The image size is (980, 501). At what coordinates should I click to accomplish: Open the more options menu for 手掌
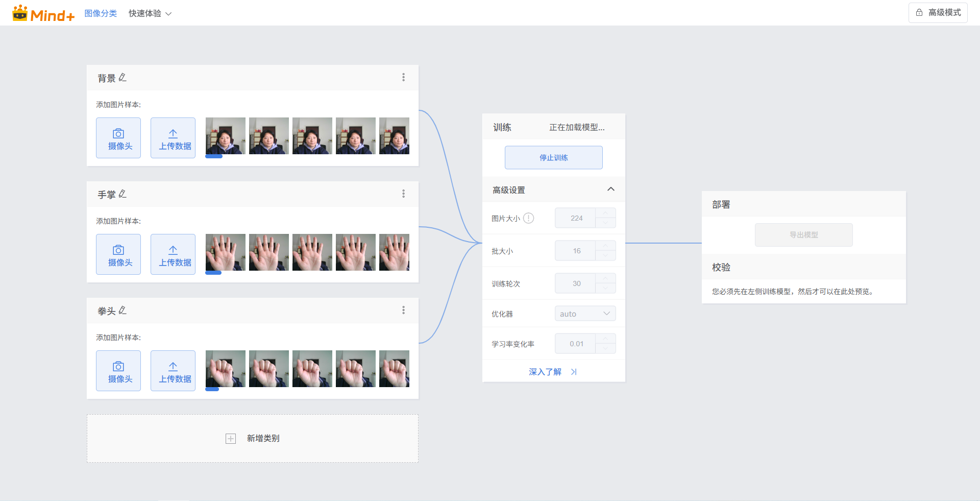pyautogui.click(x=403, y=194)
